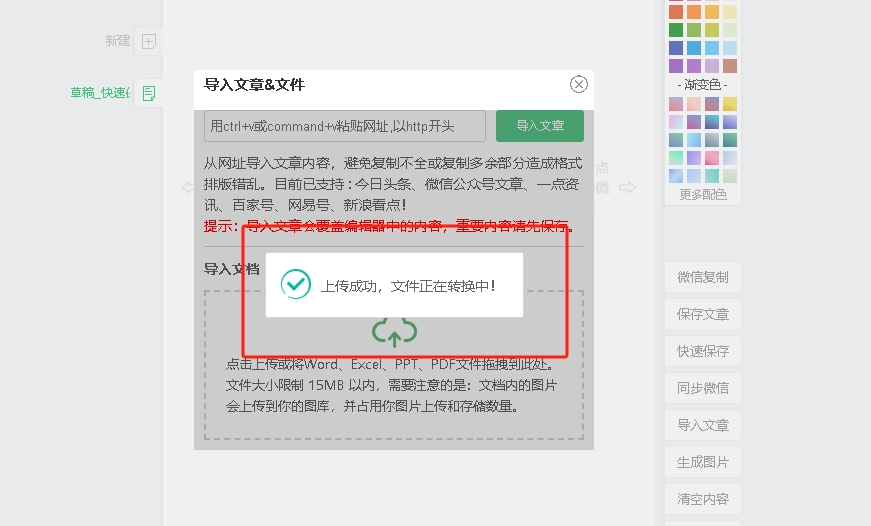Click the 新建 new document icon

point(148,41)
